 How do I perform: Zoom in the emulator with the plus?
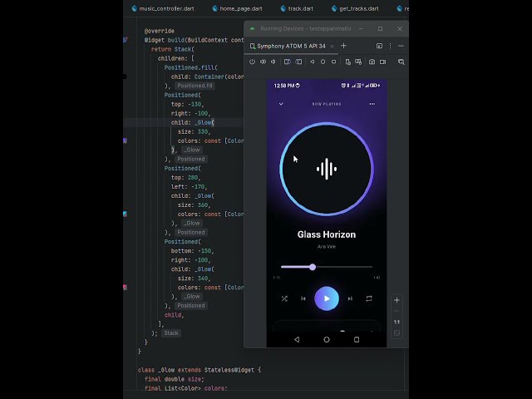[397, 300]
